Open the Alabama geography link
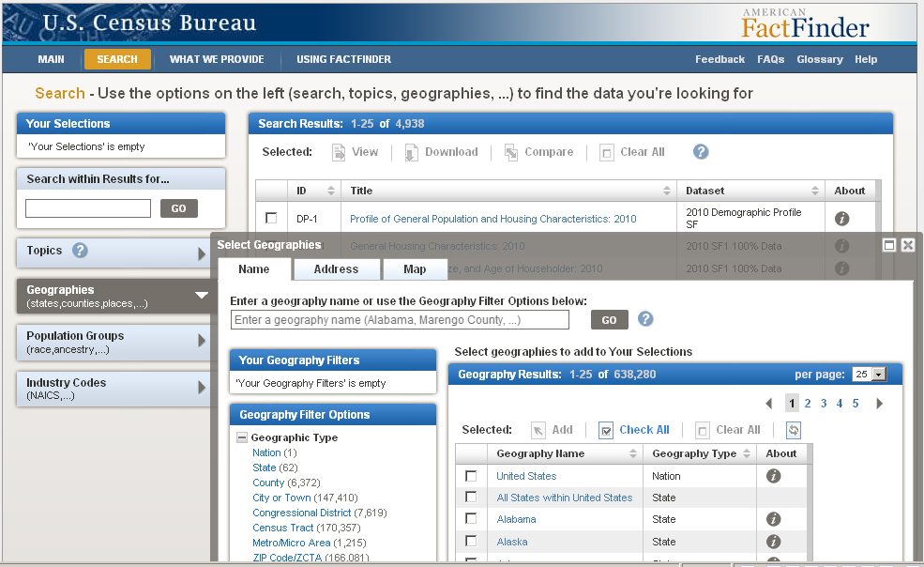Screen dimensions: 924x567 tap(516, 519)
